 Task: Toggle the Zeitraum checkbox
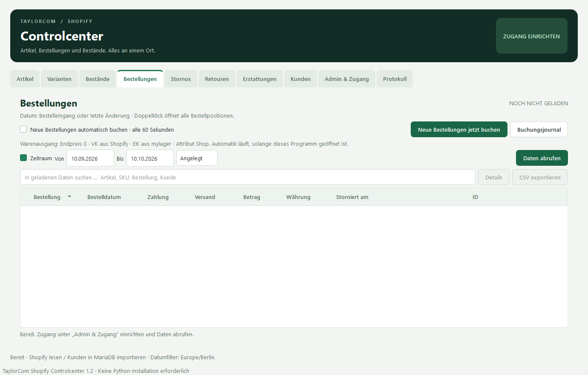23,158
